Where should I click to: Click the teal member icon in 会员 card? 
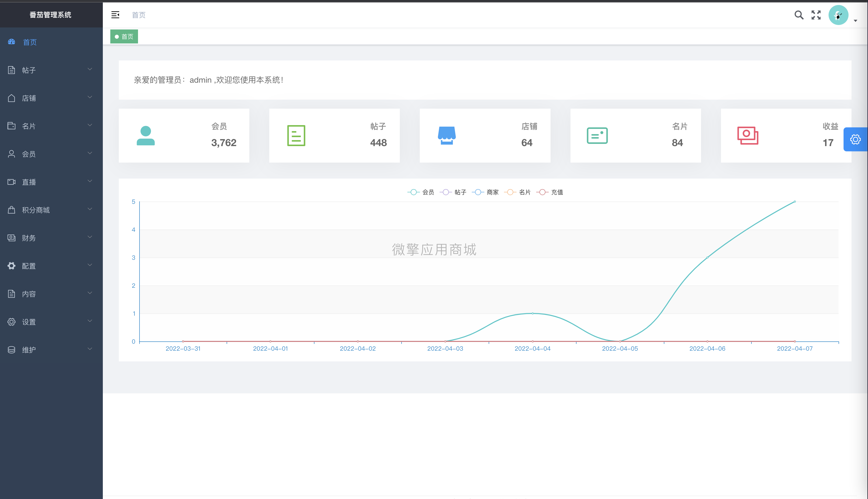pyautogui.click(x=145, y=136)
